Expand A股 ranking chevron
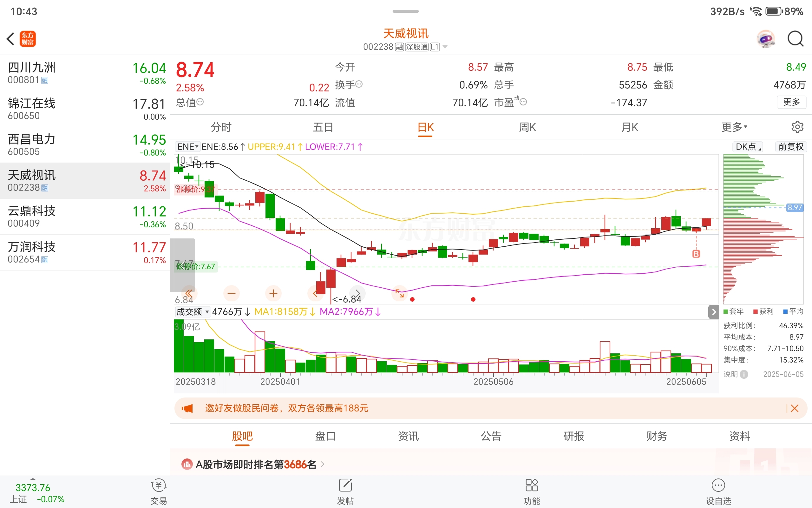 click(323, 464)
